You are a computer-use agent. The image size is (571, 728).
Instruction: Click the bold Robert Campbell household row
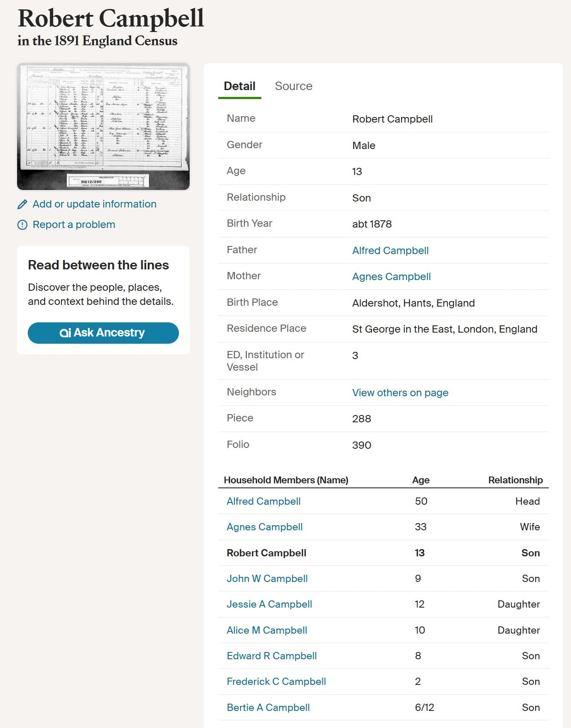(384, 553)
